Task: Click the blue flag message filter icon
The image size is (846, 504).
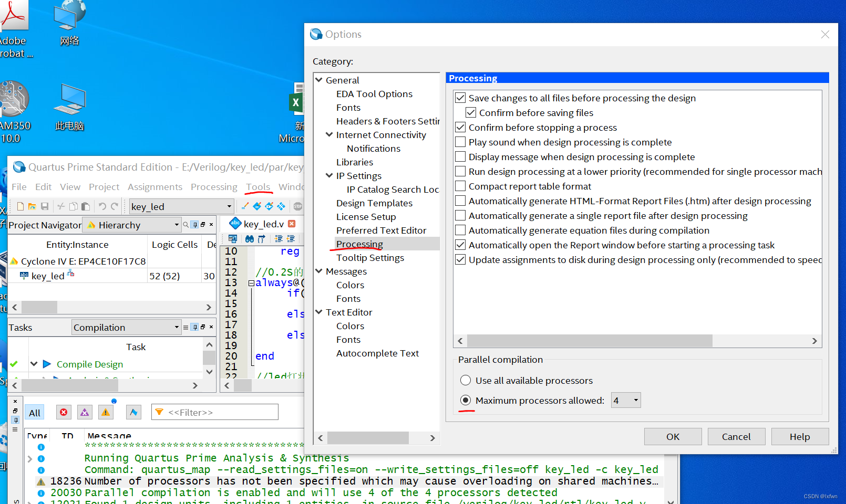Action: pos(133,412)
